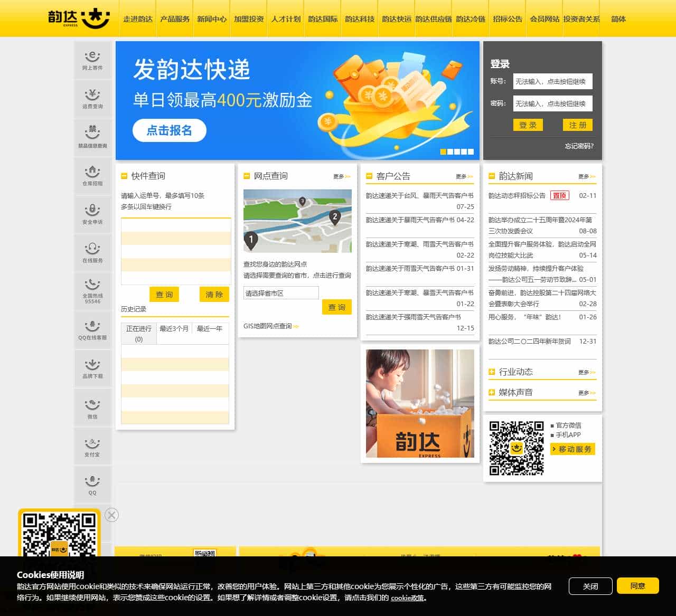Open 产品服务 menu
676x616 pixels.
coord(175,18)
